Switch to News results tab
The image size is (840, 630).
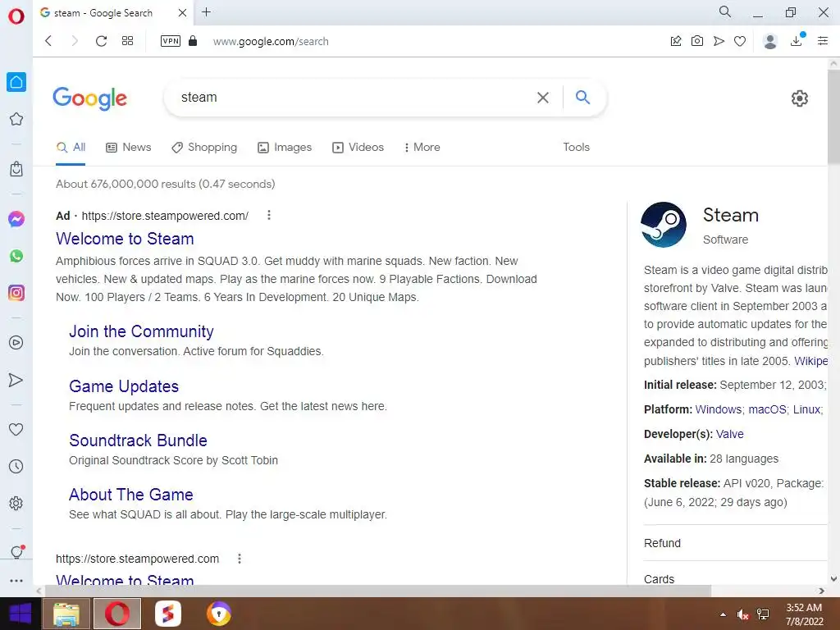pyautogui.click(x=129, y=148)
